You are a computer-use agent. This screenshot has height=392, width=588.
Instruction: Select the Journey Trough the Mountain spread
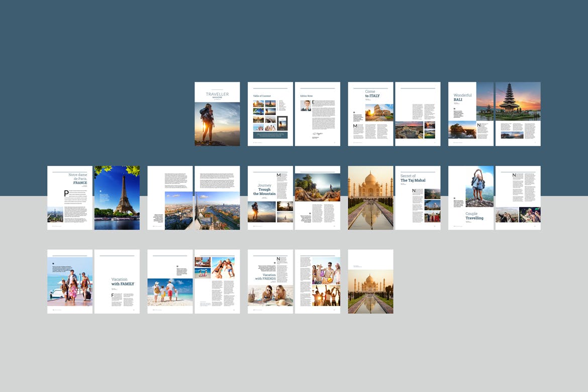pos(270,198)
